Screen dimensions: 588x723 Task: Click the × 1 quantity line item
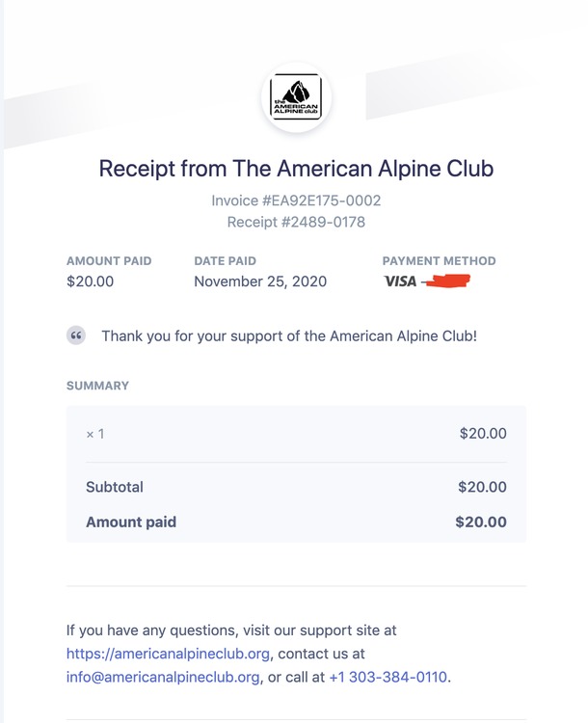pyautogui.click(x=95, y=434)
